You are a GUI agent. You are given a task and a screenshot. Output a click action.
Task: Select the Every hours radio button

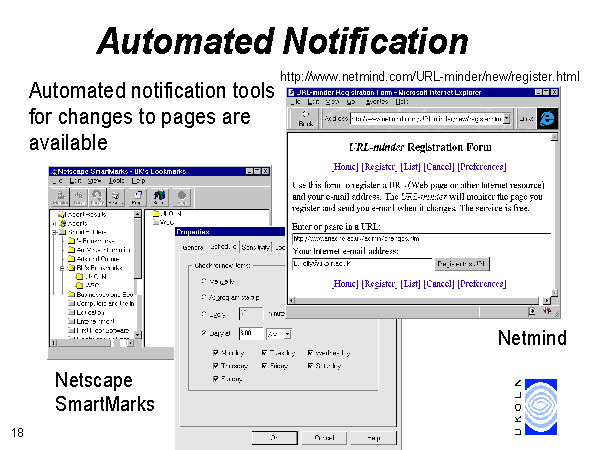tap(204, 314)
